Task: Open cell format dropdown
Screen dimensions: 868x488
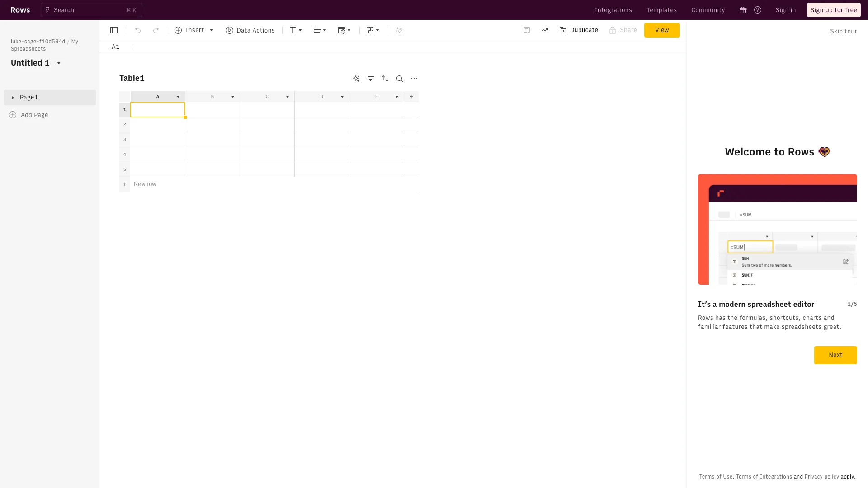Action: point(344,30)
